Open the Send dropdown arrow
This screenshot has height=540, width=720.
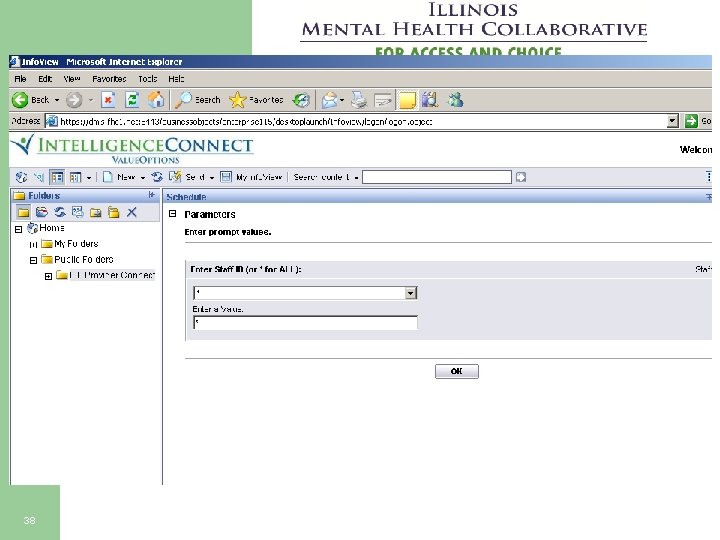[212, 177]
